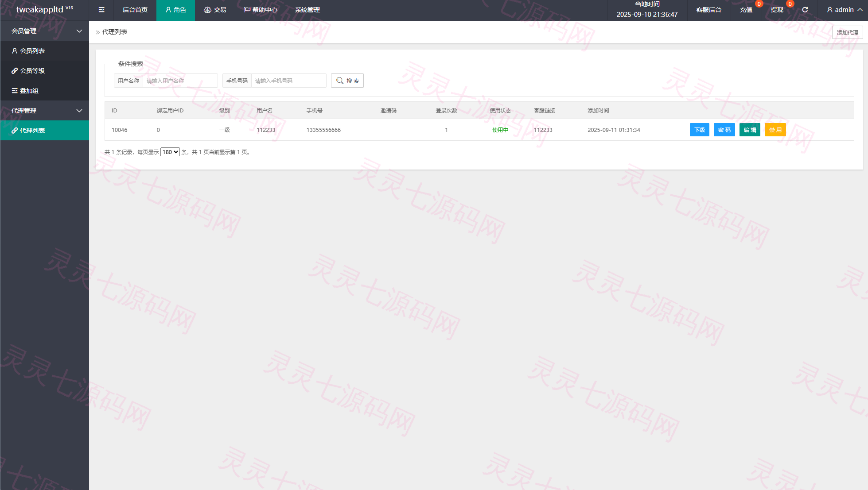Click the 使用中 status text

point(500,130)
